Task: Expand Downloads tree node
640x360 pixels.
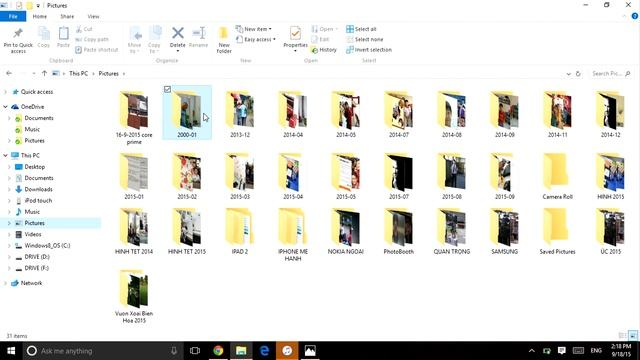Action: point(9,189)
